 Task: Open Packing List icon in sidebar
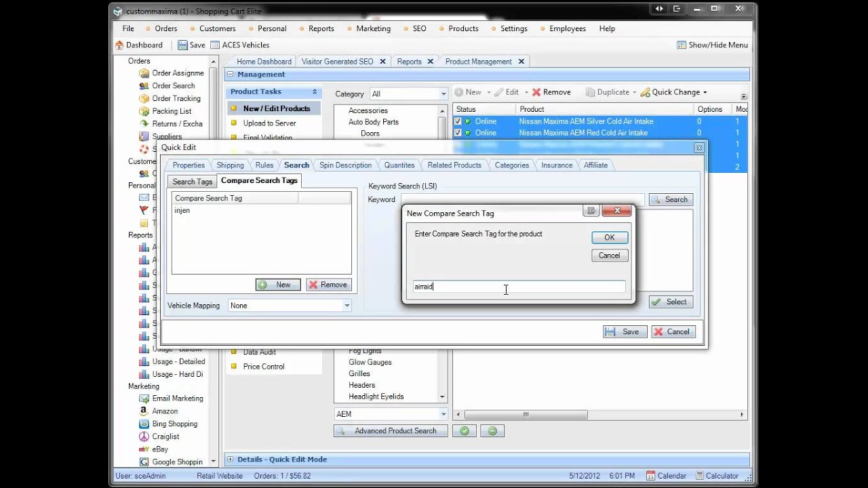(144, 111)
